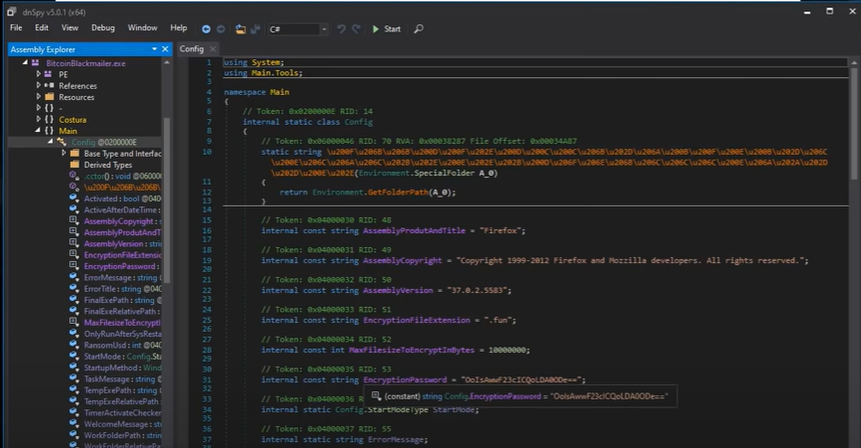
Task: Open the Window menu
Action: pos(142,28)
